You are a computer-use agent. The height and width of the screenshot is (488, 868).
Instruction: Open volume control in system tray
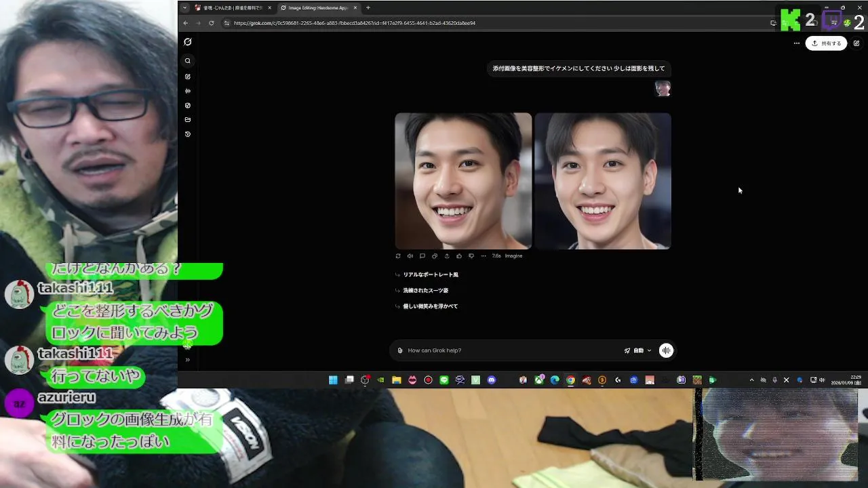point(822,380)
